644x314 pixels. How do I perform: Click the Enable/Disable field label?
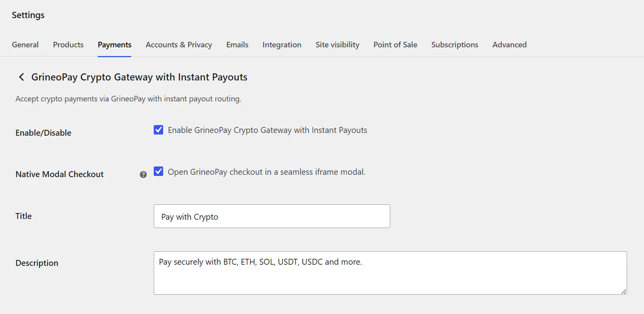[43, 133]
